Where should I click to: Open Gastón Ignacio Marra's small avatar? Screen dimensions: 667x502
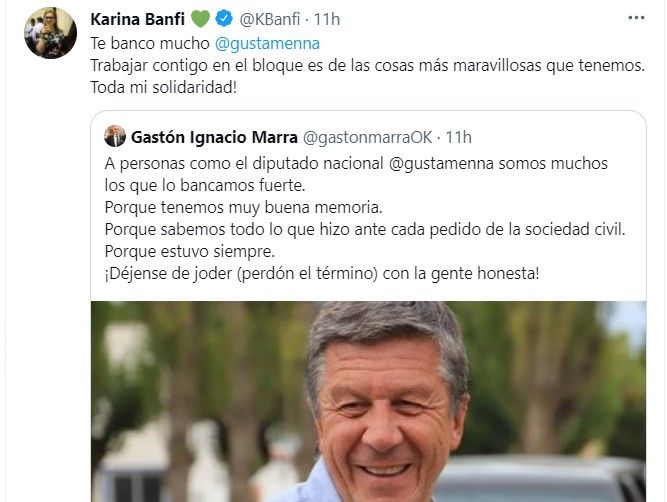tap(115, 136)
